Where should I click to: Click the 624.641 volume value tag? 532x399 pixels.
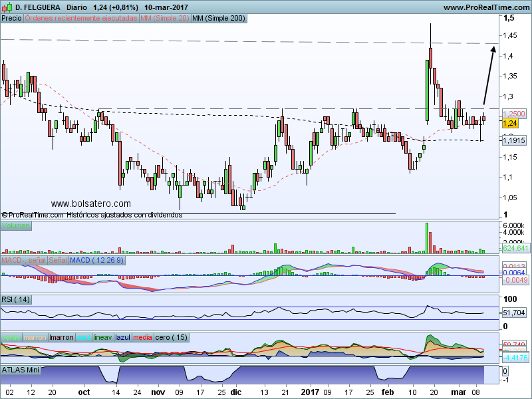pos(515,248)
